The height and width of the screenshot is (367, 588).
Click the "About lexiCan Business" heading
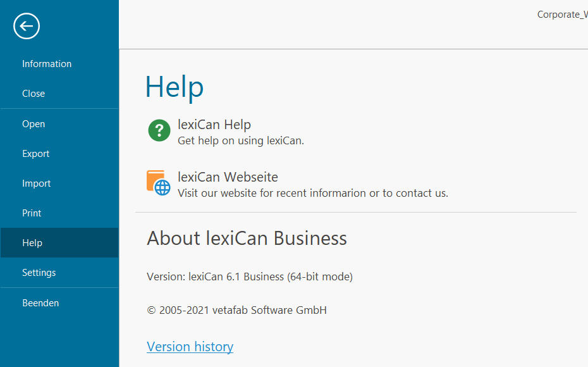[x=247, y=239]
